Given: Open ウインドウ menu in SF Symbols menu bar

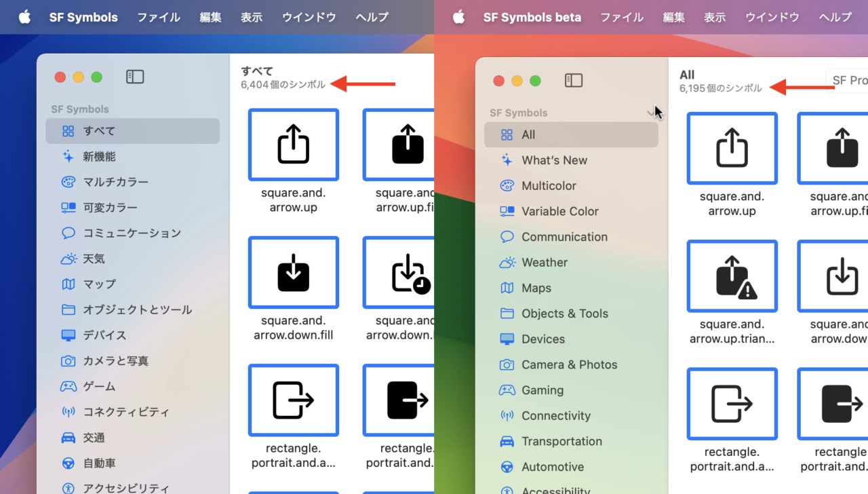Looking at the screenshot, I should 309,17.
